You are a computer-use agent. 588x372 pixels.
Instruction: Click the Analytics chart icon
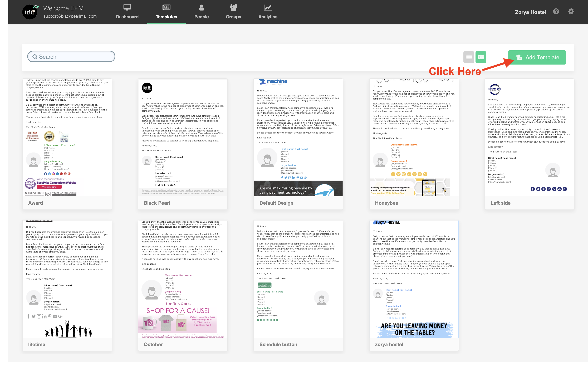268,7
